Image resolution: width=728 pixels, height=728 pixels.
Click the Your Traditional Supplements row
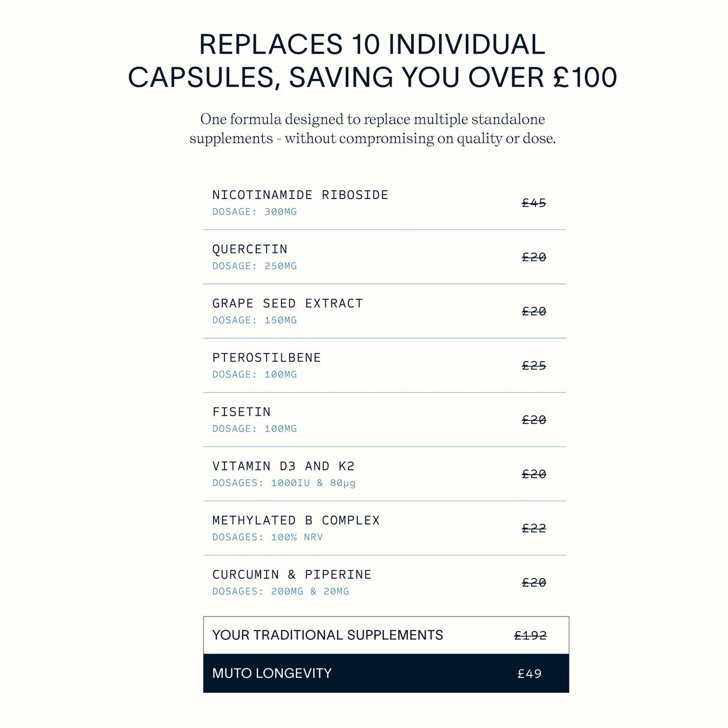click(328, 635)
